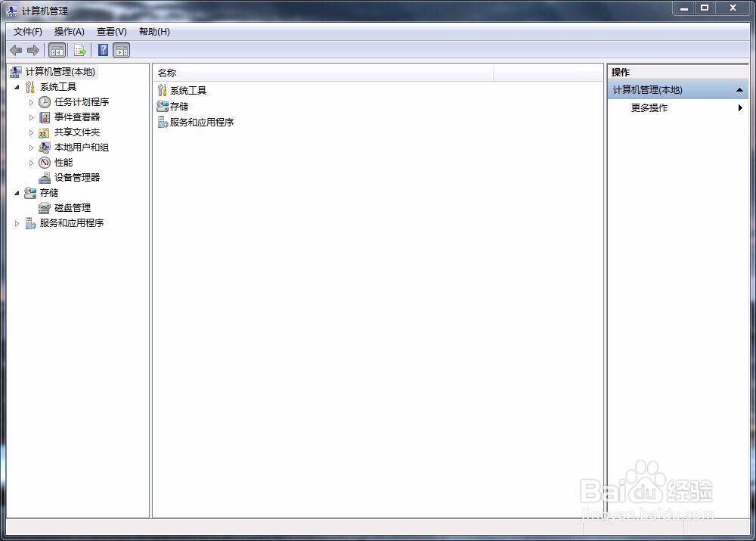
Task: Select 共享文件夹 label in the tree
Action: click(x=77, y=132)
